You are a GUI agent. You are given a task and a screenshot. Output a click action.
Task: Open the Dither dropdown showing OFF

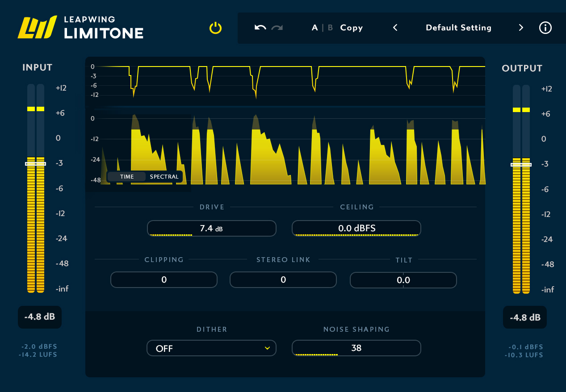(x=211, y=348)
